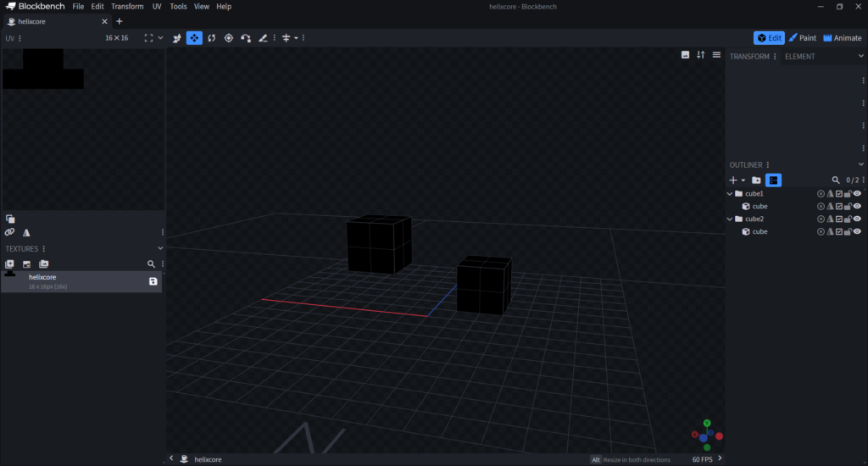Switch to Animate mode
This screenshot has height=466, width=868.
coord(842,38)
